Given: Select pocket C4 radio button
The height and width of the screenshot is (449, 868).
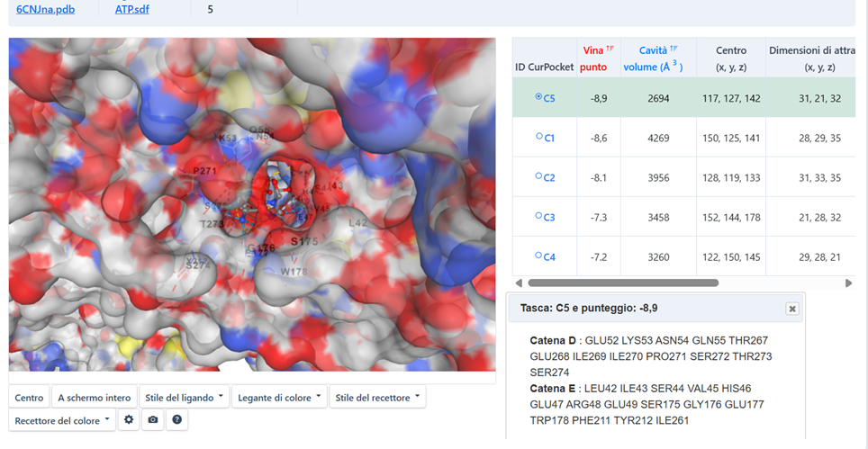Looking at the screenshot, I should 538,256.
